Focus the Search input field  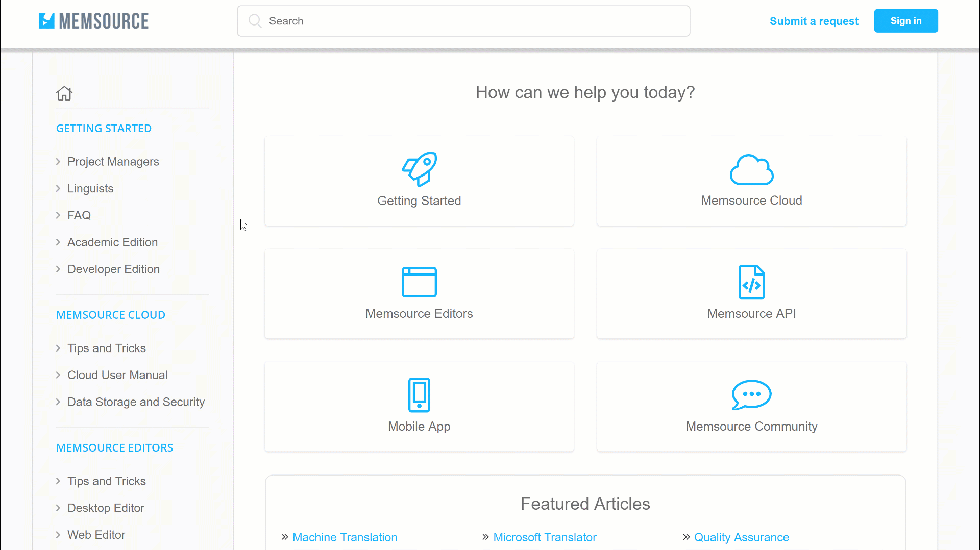click(x=463, y=21)
